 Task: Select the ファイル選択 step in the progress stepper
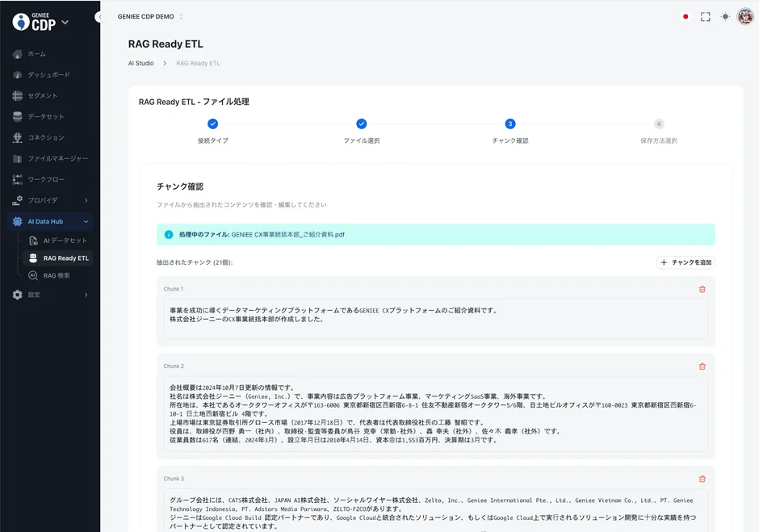(x=361, y=124)
